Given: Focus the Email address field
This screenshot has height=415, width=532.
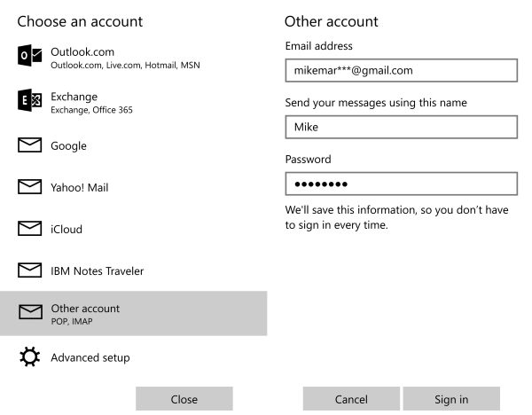Looking at the screenshot, I should 402,70.
